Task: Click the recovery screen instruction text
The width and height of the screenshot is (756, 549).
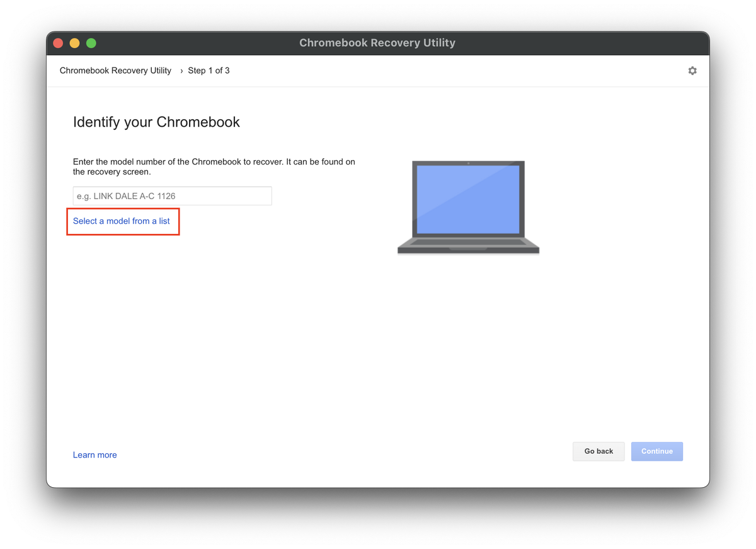Action: [x=214, y=166]
